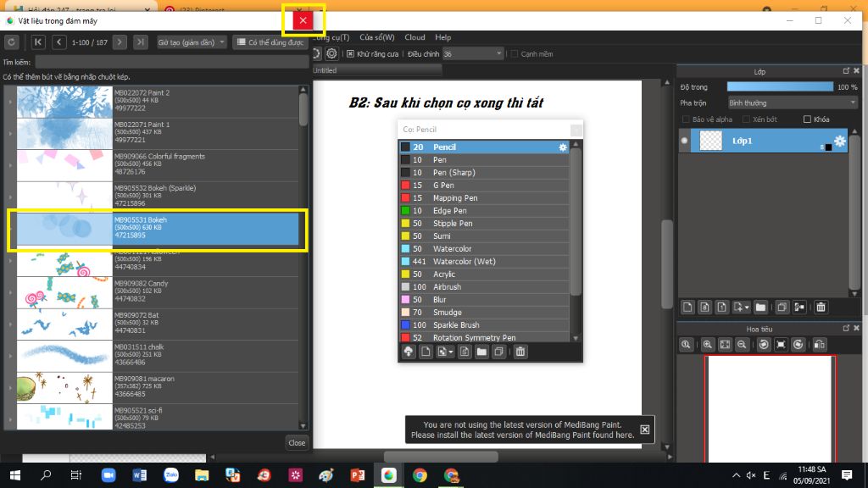Toggle visibility of layer Lớp1
The image size is (868, 488).
685,141
